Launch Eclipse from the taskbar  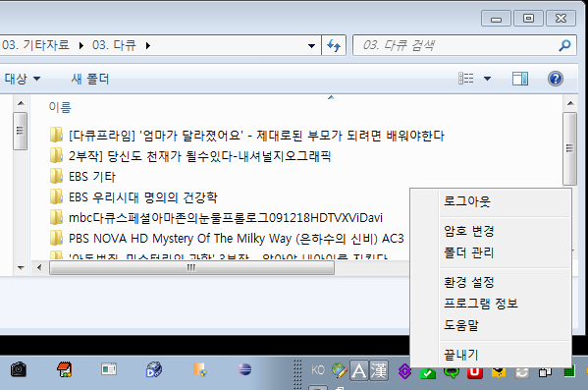click(244, 369)
